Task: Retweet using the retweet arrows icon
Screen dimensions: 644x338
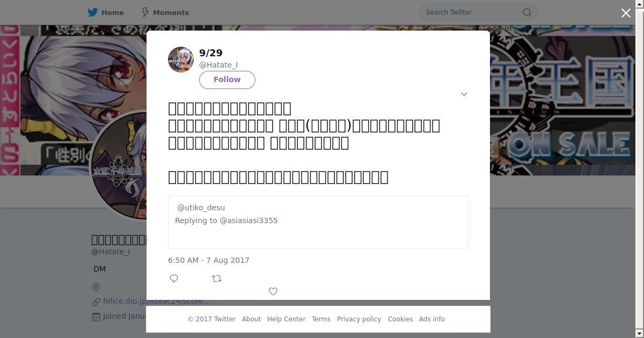Action: click(217, 278)
